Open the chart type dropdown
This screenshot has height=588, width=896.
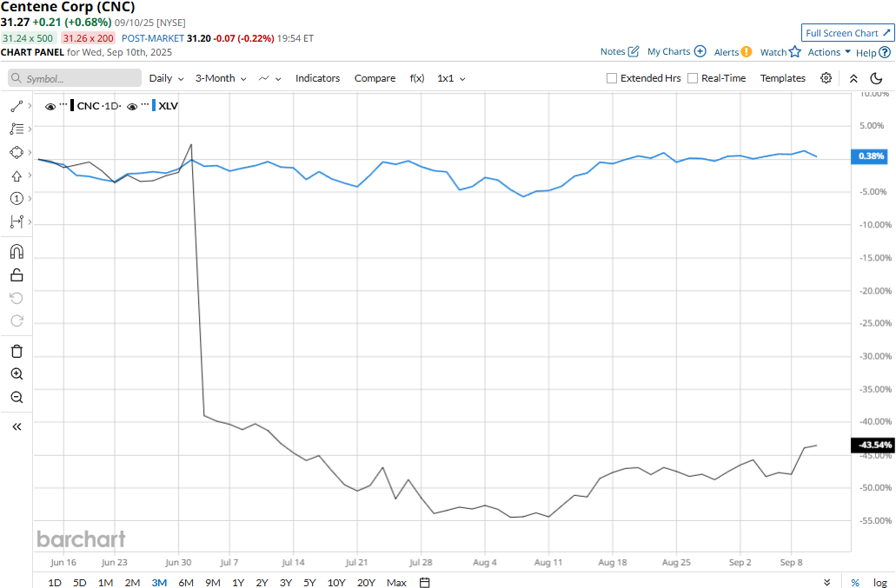pyautogui.click(x=269, y=78)
